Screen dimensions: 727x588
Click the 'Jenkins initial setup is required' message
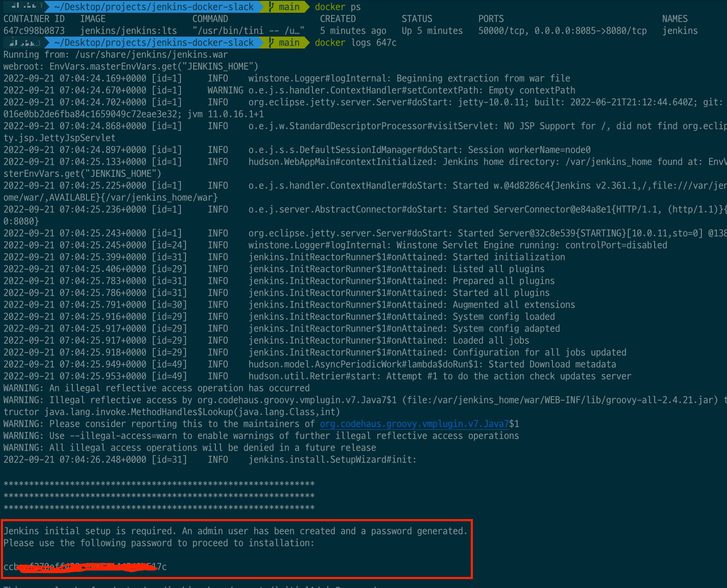(x=235, y=531)
